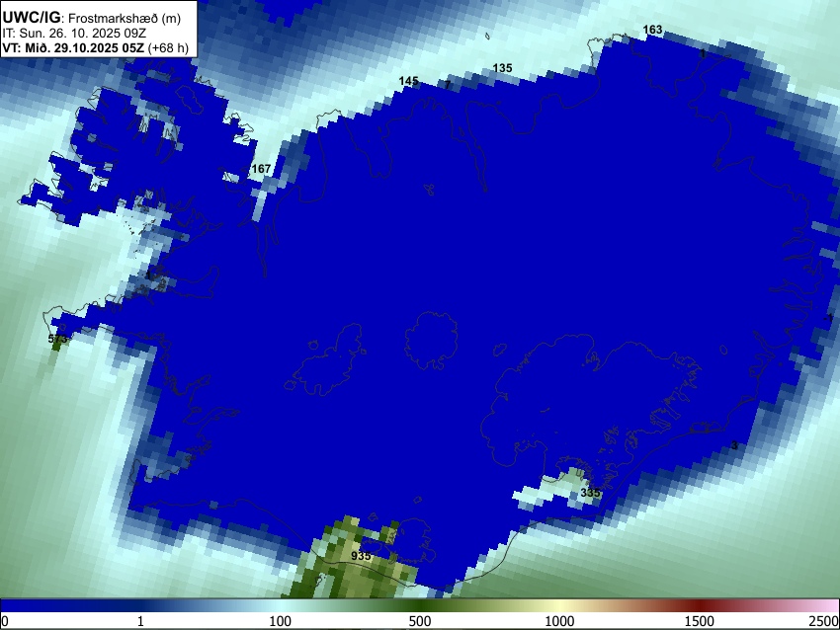Click the legend tick label "100"

point(280,621)
